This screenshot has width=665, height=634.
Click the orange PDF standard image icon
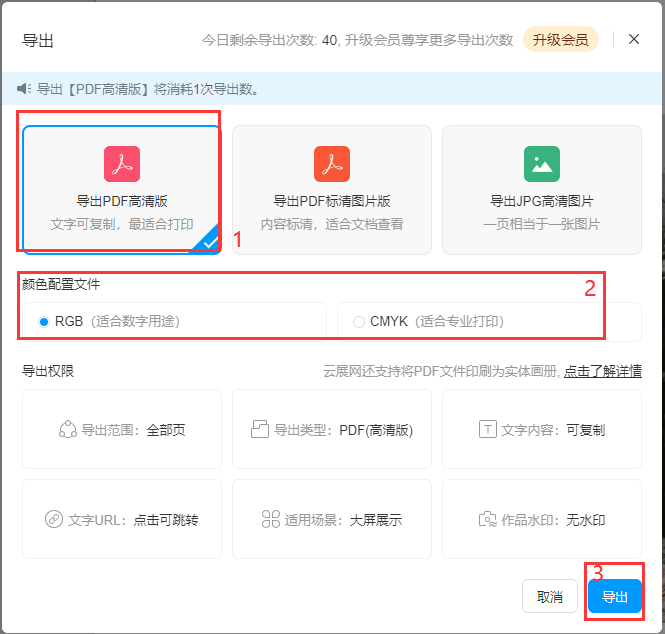(x=331, y=163)
